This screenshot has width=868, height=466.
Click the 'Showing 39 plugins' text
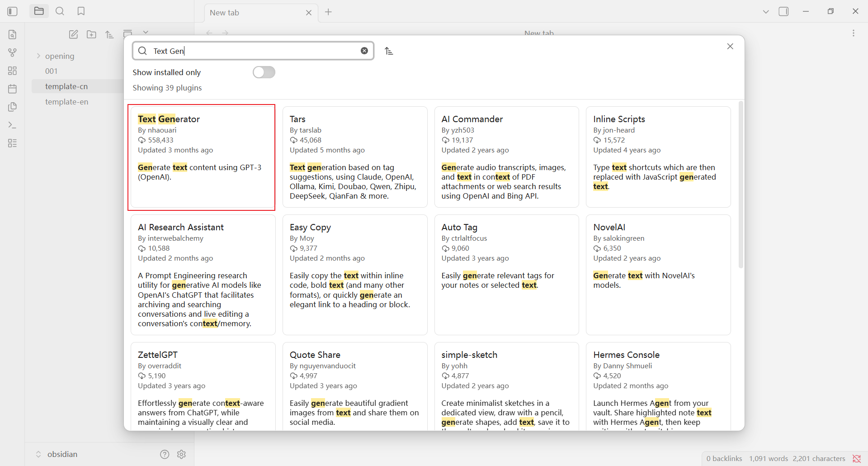[x=167, y=88]
